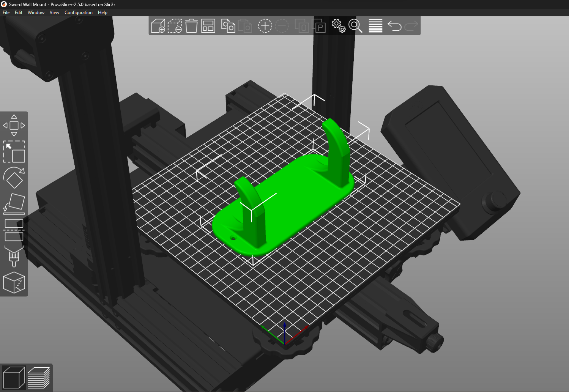
Task: Select the Rotate tool
Action: (14, 178)
